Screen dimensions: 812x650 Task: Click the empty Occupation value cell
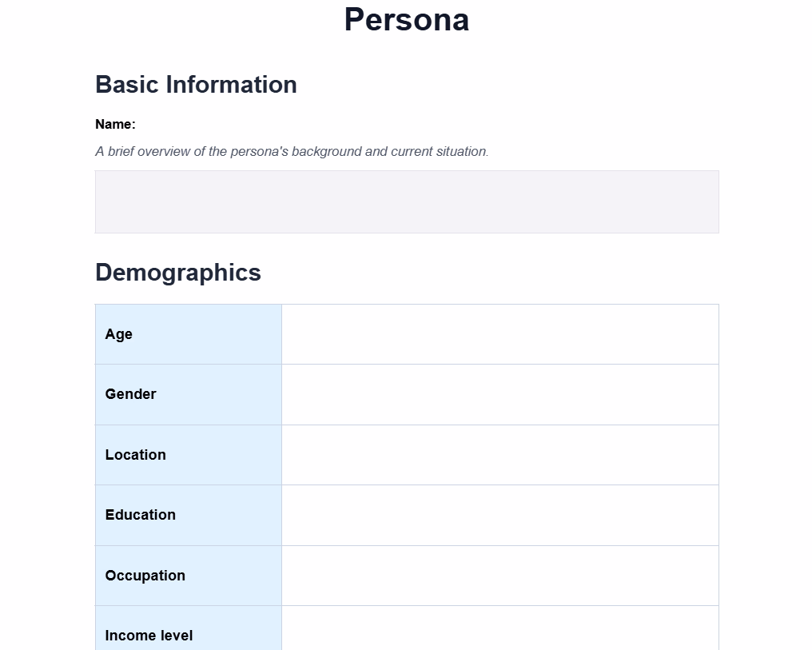pyautogui.click(x=500, y=576)
